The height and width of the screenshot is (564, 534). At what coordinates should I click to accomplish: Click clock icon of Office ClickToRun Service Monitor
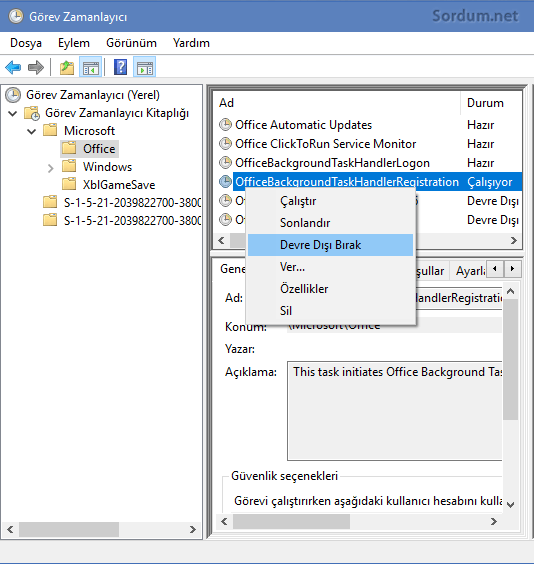click(225, 144)
